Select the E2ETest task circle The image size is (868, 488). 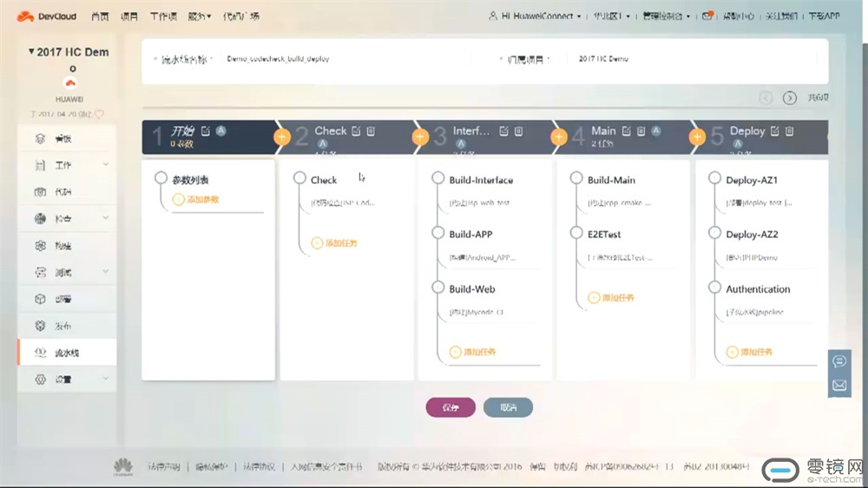[576, 233]
